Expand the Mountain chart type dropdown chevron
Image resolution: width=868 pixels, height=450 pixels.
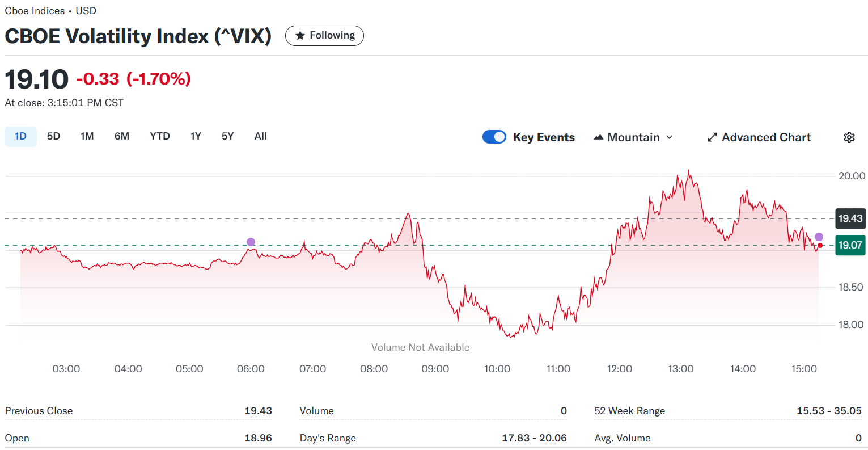pos(669,137)
